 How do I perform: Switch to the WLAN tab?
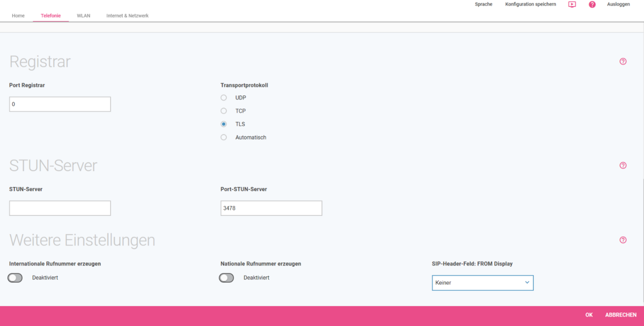pyautogui.click(x=84, y=16)
